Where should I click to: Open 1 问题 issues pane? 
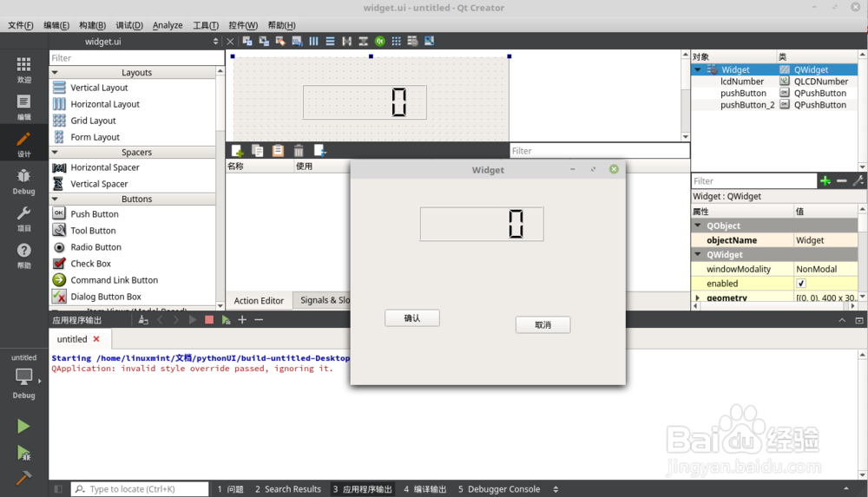(230, 489)
